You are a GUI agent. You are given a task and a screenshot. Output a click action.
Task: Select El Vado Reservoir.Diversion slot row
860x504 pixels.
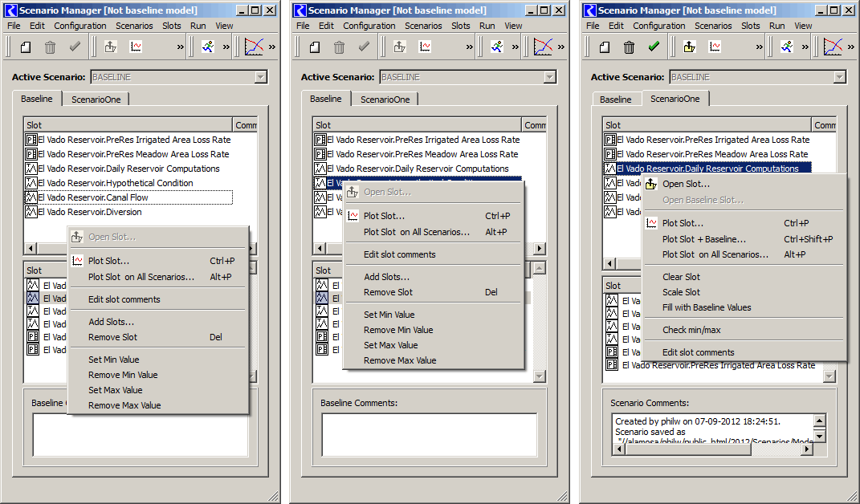pos(128,212)
